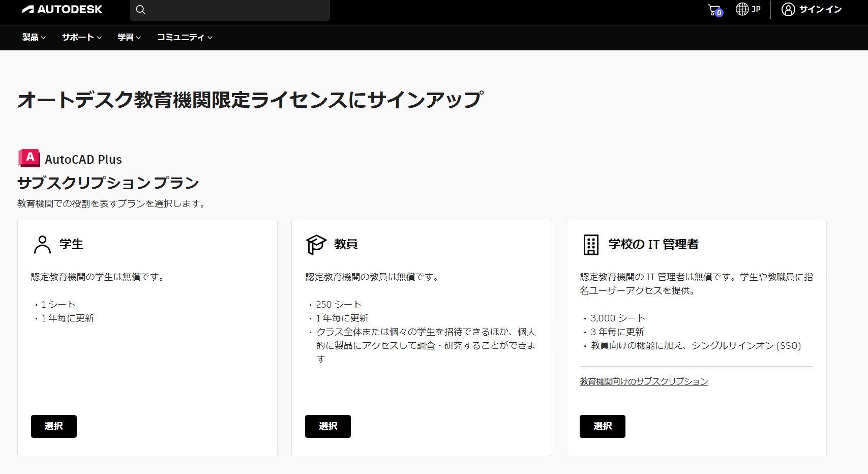The image size is (868, 474).
Task: Click the search magnifier icon
Action: (141, 10)
